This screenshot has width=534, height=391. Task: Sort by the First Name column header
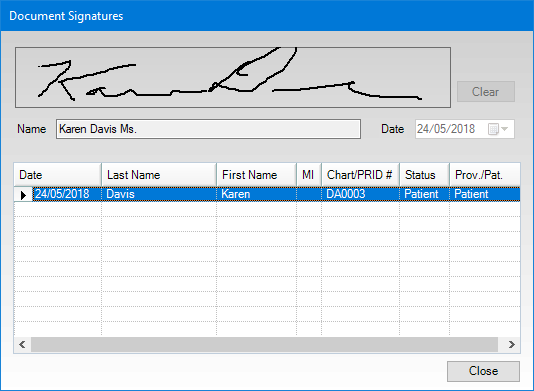click(256, 175)
